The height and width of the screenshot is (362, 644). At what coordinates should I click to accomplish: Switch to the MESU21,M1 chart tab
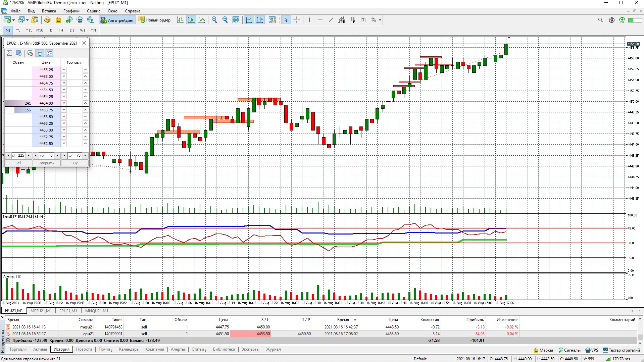click(41, 311)
